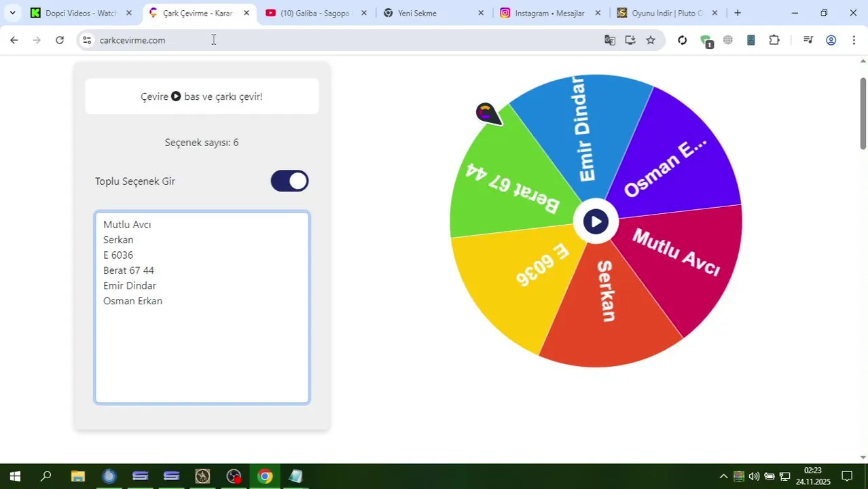Close the Dopci Videos tab
This screenshot has width=868, height=489.
point(129,13)
